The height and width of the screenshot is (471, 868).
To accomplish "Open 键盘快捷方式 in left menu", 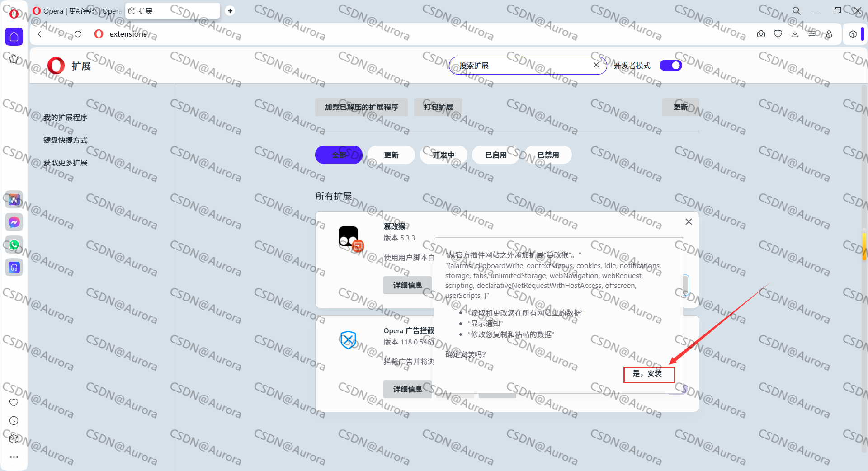I will click(66, 140).
